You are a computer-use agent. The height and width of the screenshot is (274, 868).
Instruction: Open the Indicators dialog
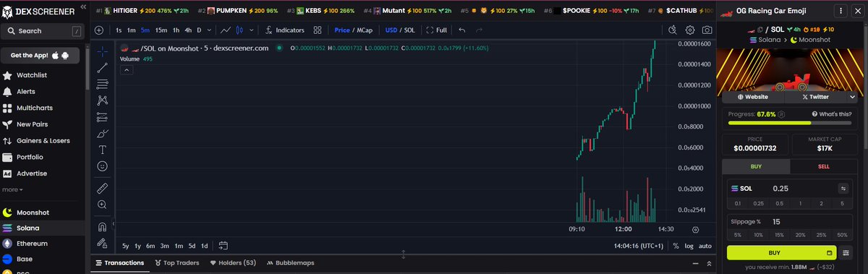click(284, 30)
